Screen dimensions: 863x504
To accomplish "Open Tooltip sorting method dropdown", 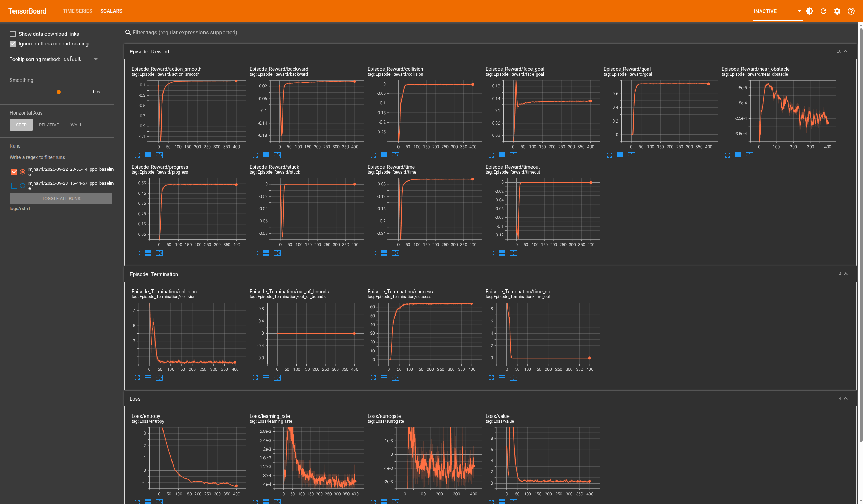I will pyautogui.click(x=81, y=59).
